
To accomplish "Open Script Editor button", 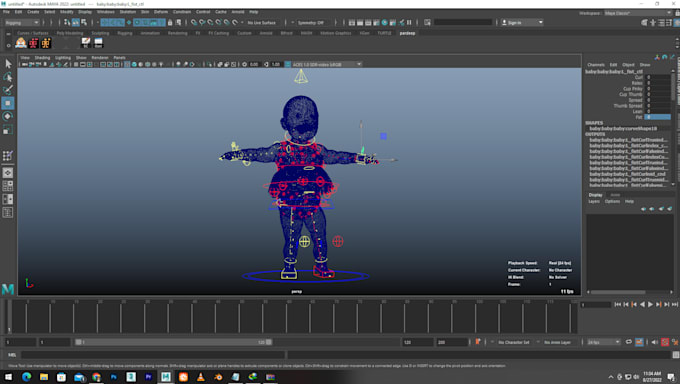I will point(676,355).
